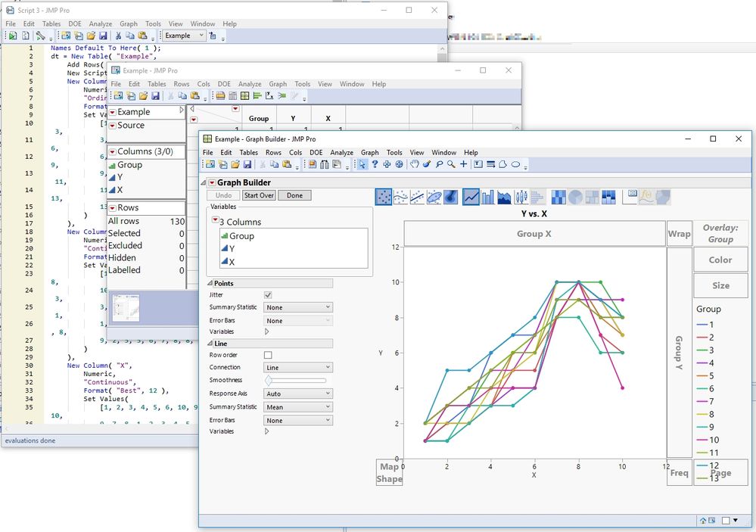Click the Smoothness slider handle
The height and width of the screenshot is (532, 756).
[269, 381]
